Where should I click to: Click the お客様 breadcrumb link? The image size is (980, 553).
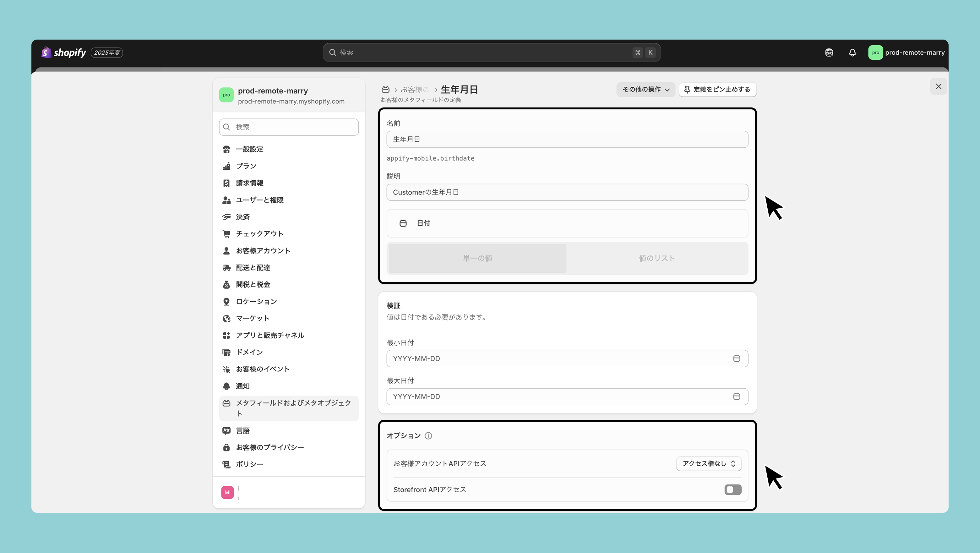414,90
